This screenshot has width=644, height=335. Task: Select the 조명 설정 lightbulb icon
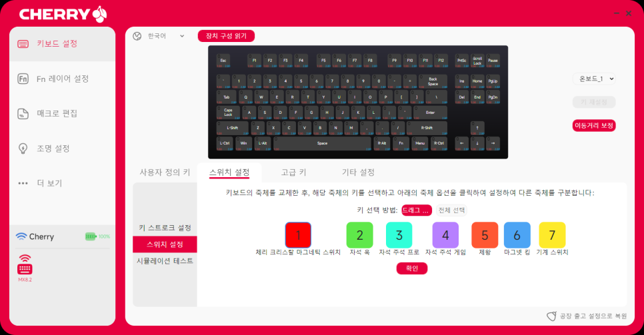23,149
